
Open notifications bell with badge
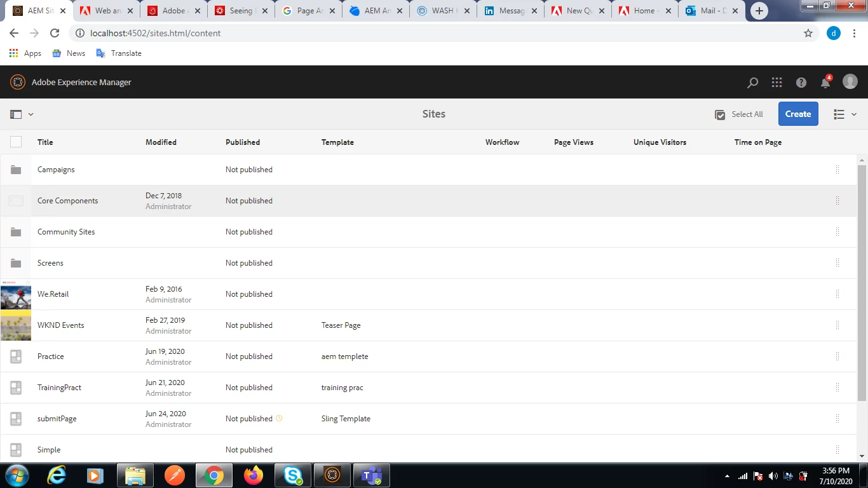[826, 81]
